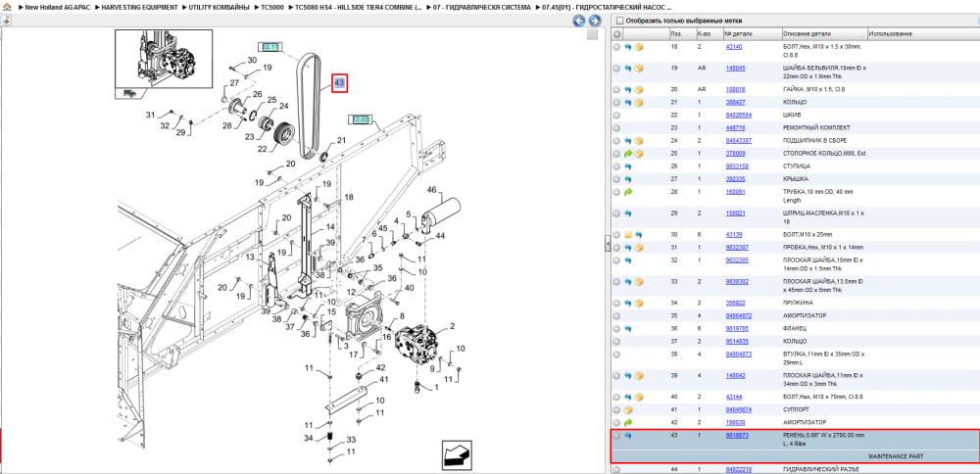980x474 pixels.
Task: Toggle the select circle for ШКИВ row 22
Action: tap(616, 115)
